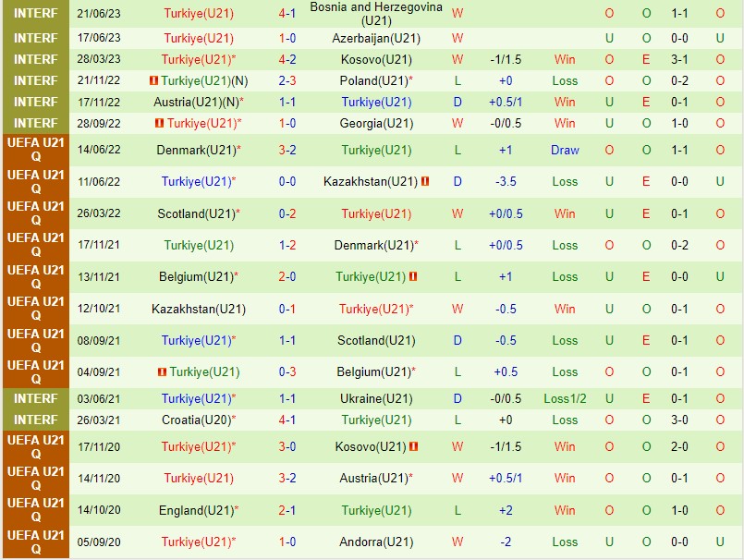Open Turkiye(U21) link in 17/11/22 row
This screenshot has width=744, height=560.
pos(376,102)
